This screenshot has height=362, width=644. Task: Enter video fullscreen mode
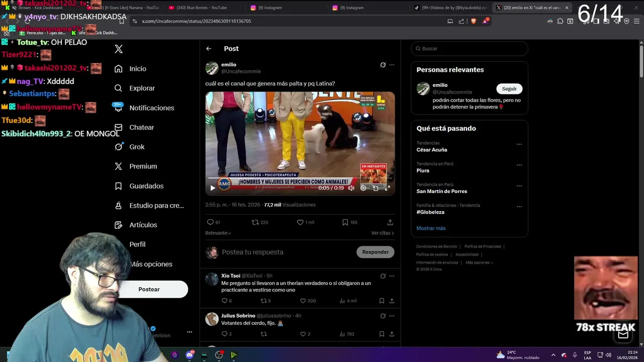click(387, 188)
